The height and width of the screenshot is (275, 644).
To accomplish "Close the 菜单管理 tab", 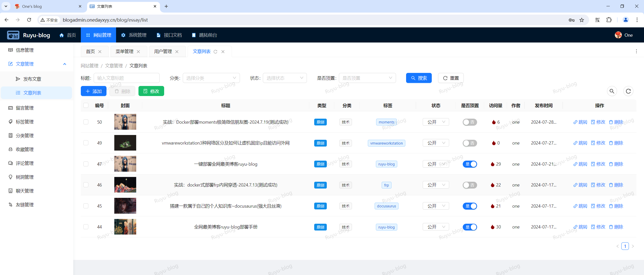I will point(138,52).
